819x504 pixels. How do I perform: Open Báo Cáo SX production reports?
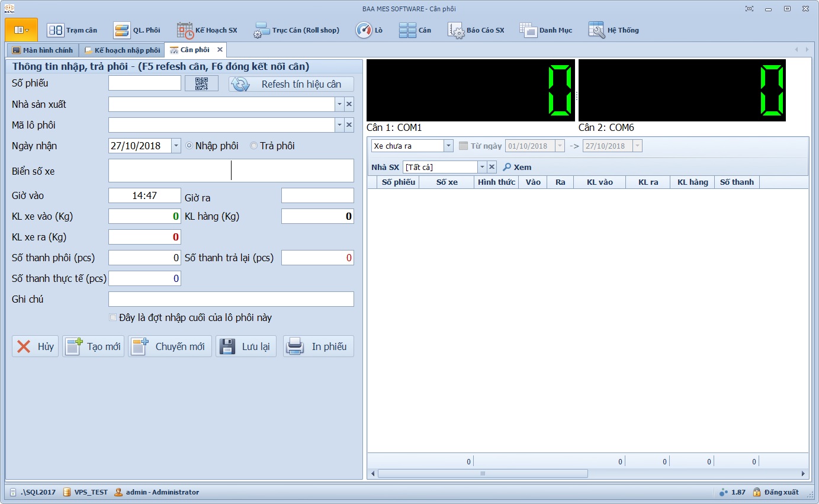click(476, 30)
